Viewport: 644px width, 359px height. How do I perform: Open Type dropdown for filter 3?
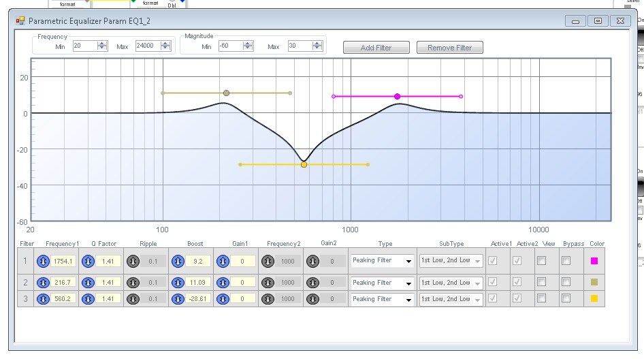click(382, 299)
